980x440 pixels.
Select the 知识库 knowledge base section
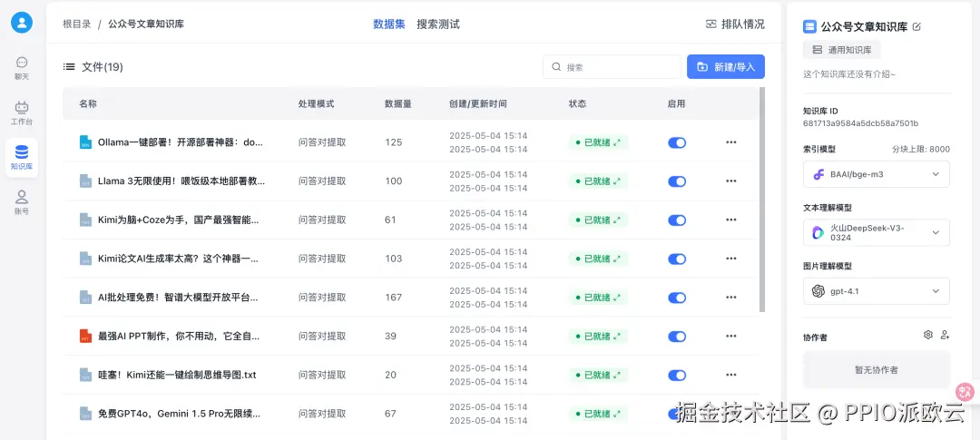coord(22,158)
